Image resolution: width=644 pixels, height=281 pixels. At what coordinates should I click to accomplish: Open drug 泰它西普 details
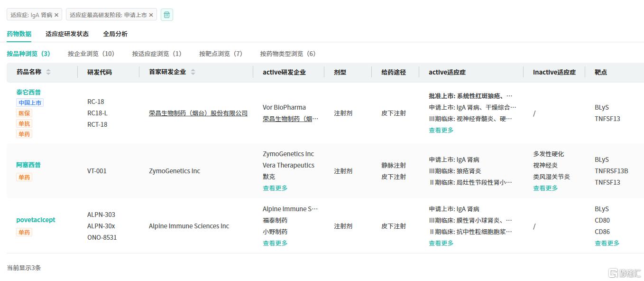coord(28,92)
